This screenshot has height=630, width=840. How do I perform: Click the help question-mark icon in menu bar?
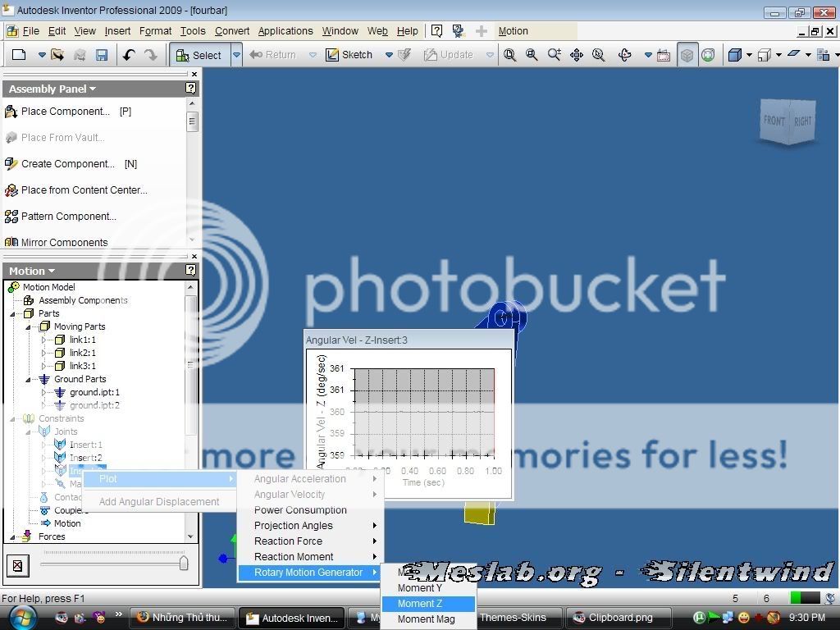click(436, 31)
